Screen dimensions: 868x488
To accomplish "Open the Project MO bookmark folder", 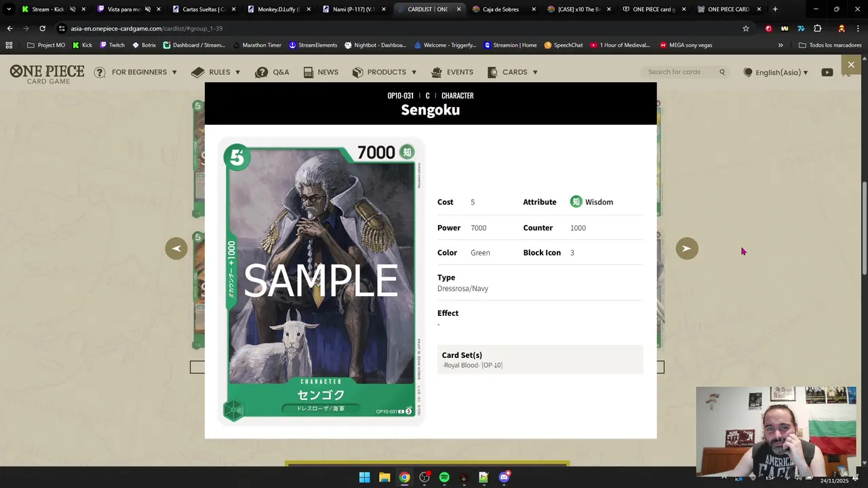I will point(46,45).
